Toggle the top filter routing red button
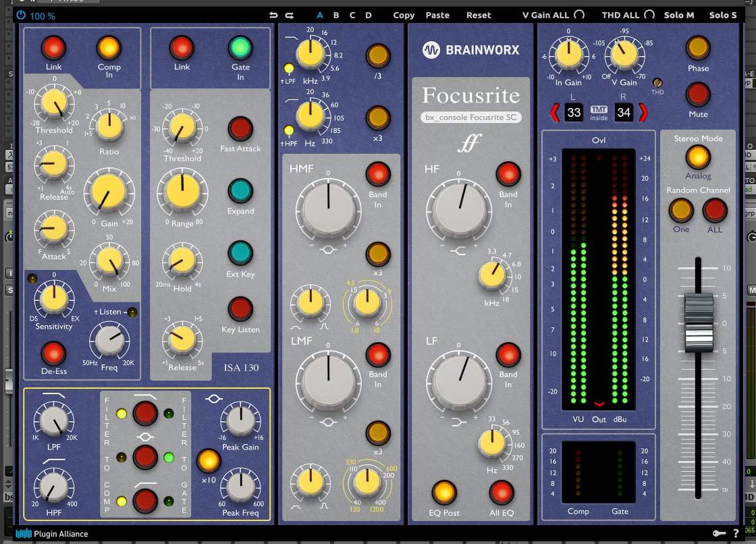Screen dimensions: 756x544 coord(145,413)
